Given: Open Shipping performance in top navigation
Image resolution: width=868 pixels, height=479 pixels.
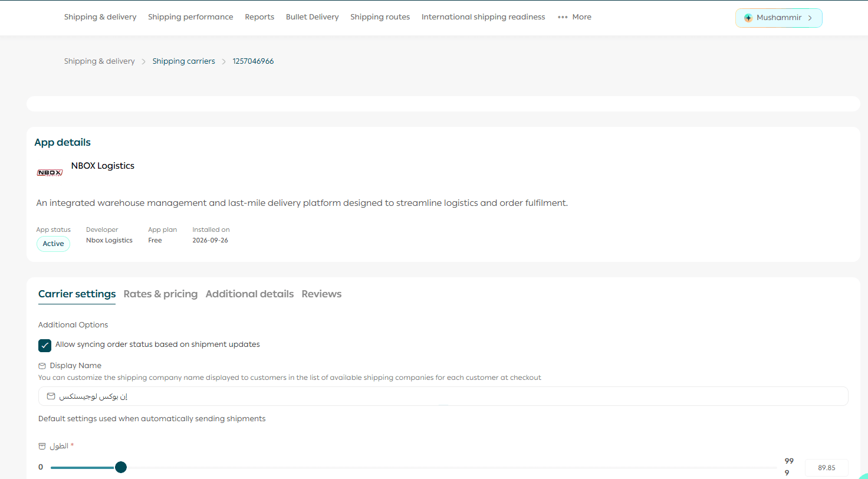Looking at the screenshot, I should coord(190,17).
